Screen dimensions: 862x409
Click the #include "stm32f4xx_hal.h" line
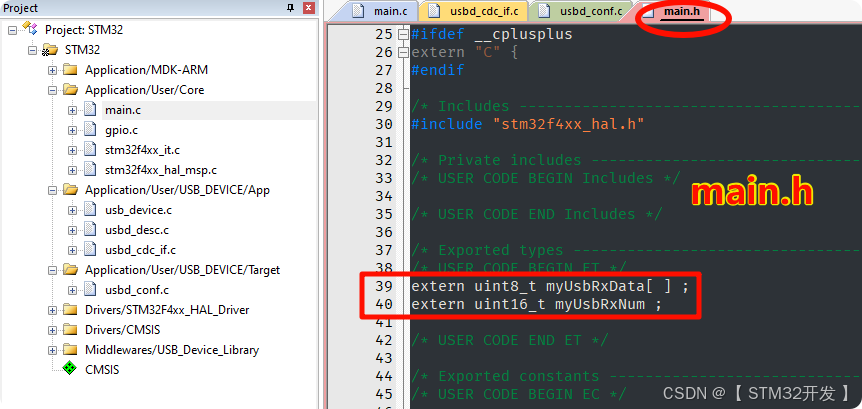pyautogui.click(x=527, y=124)
